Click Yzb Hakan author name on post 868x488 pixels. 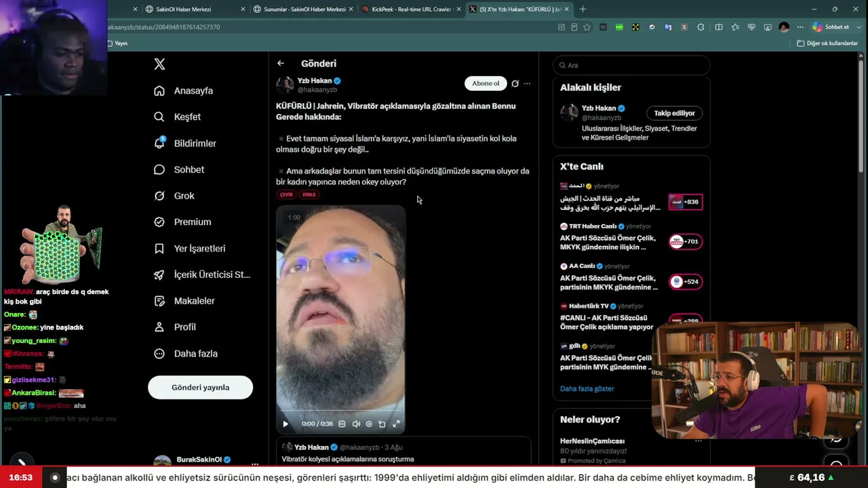tap(315, 81)
